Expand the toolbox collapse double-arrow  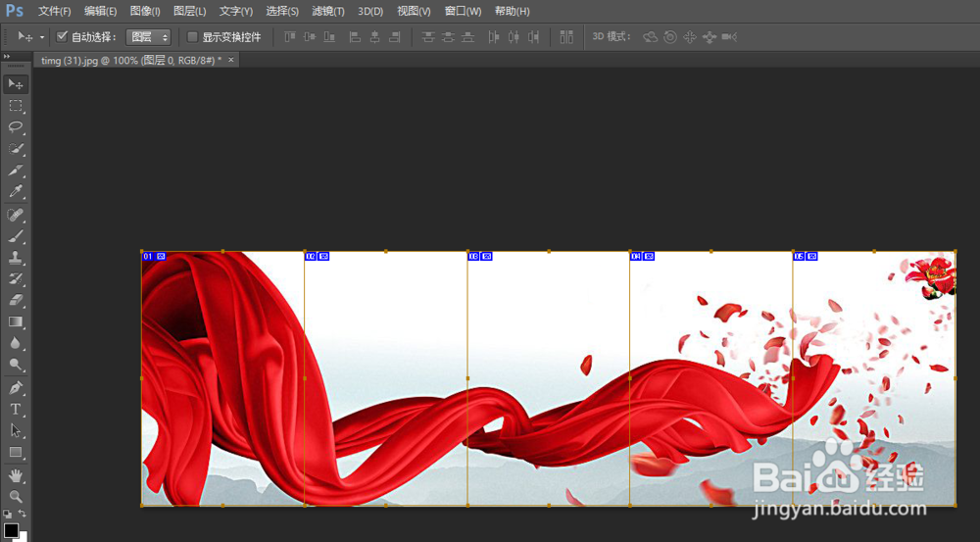point(7,56)
